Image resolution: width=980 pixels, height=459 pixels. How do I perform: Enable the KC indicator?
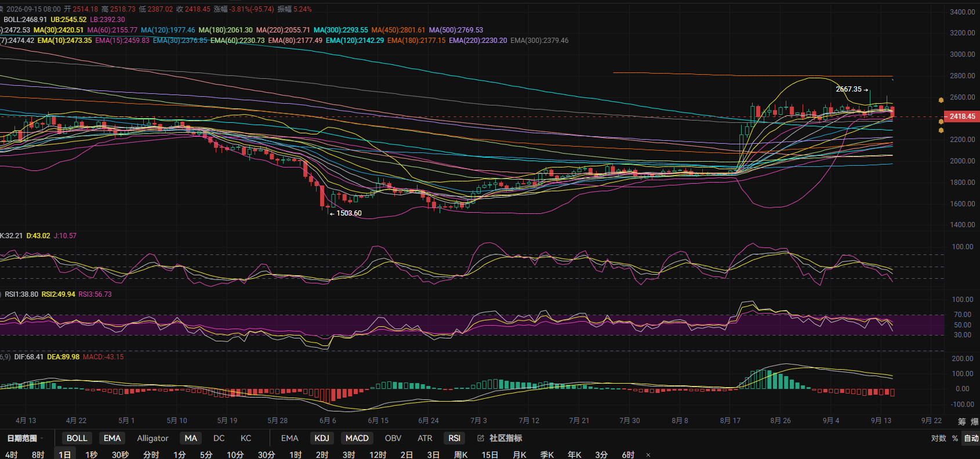pyautogui.click(x=246, y=438)
